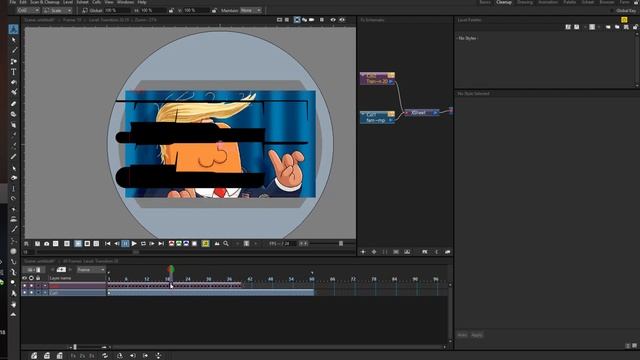640x360 pixels.
Task: Select the Animate tool in toolbox
Action: tap(13, 29)
